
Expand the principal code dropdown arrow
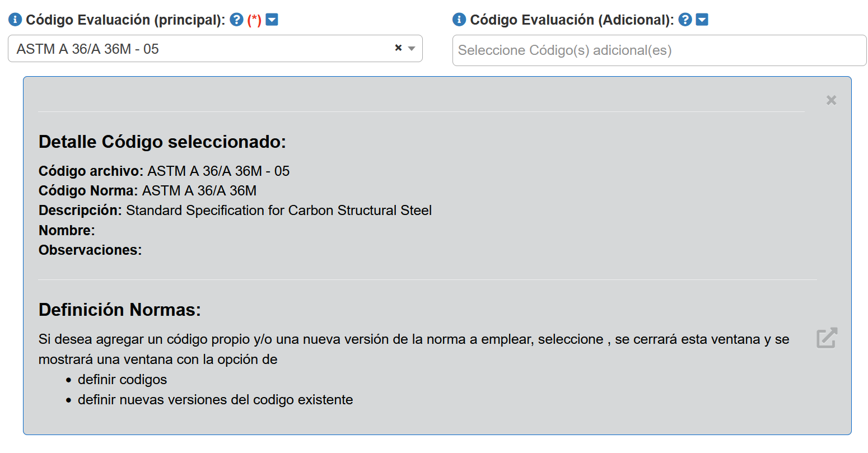point(412,49)
